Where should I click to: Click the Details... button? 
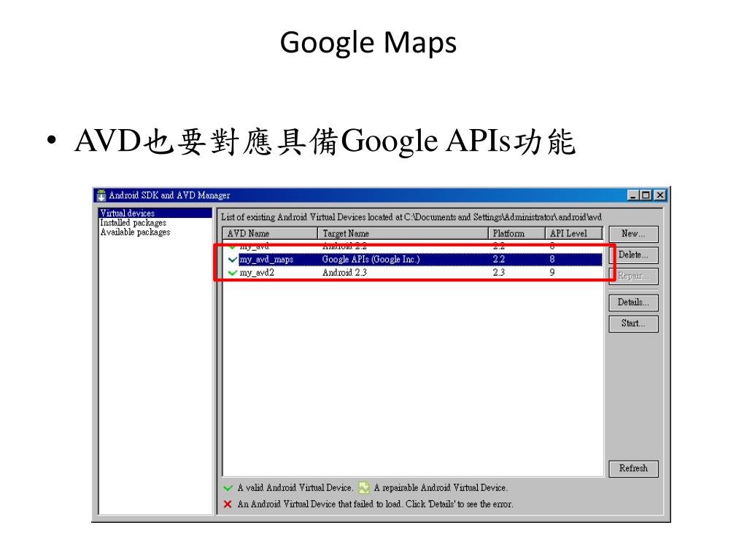(x=633, y=303)
